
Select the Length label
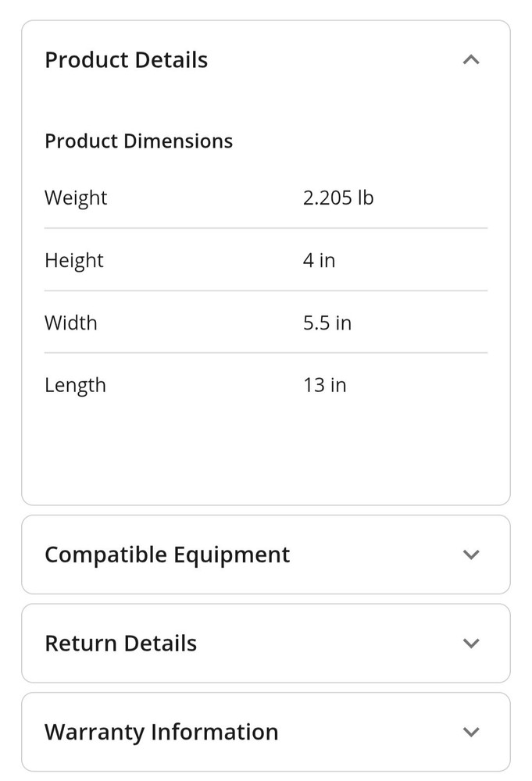point(75,385)
